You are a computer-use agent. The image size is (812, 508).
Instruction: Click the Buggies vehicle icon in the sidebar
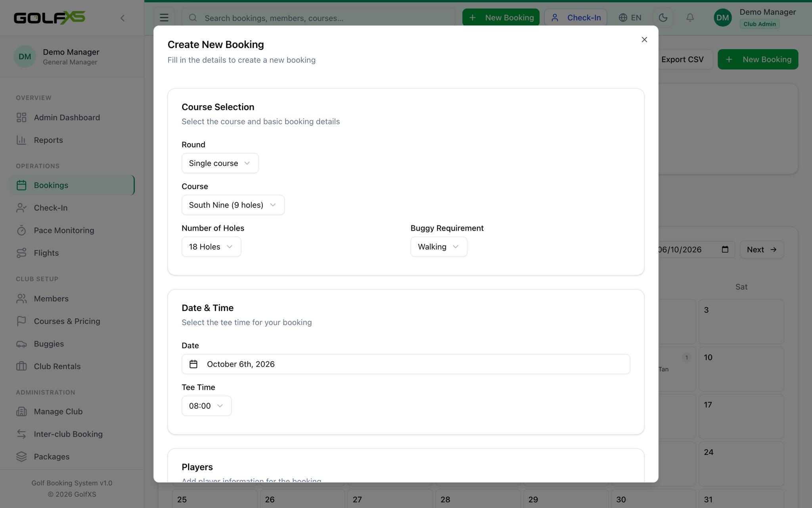point(21,344)
